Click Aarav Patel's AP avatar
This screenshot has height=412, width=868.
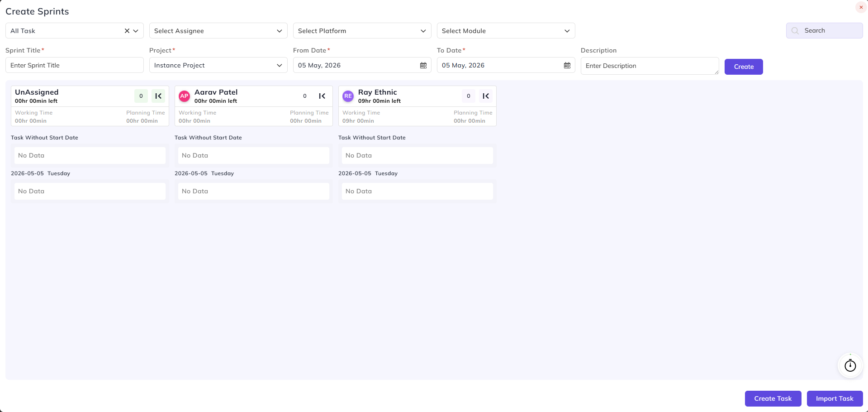[185, 96]
